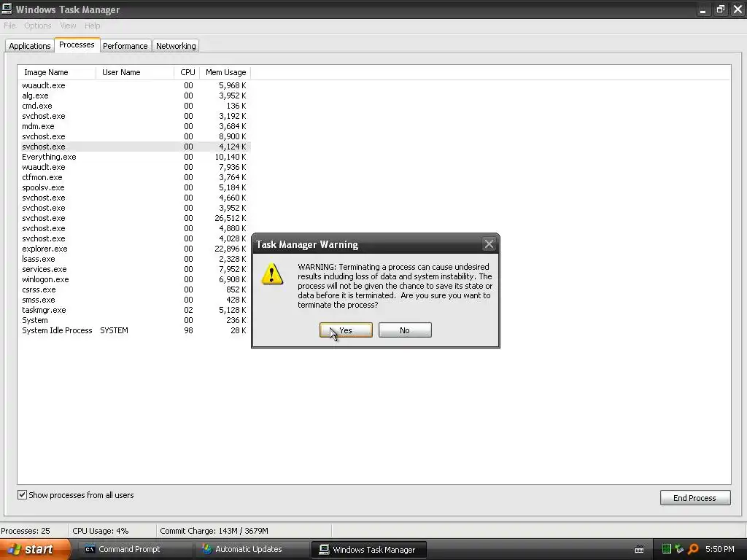Click the green CPU meter tray icon

pyautogui.click(x=667, y=549)
